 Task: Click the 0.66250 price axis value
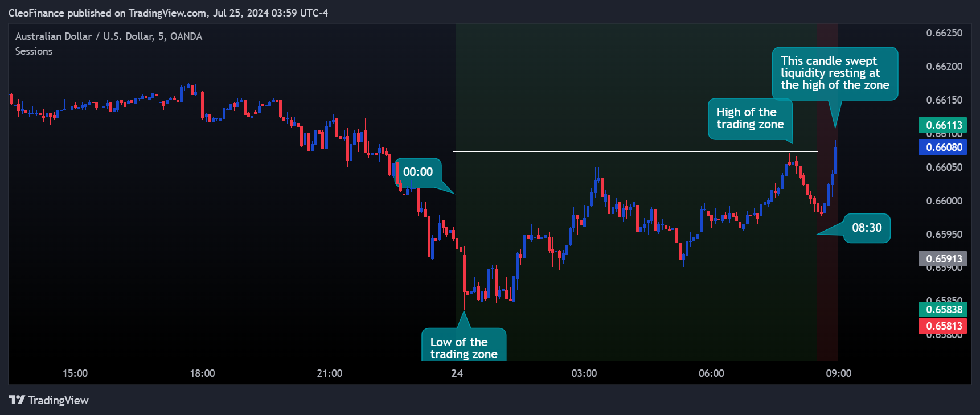tap(944, 33)
